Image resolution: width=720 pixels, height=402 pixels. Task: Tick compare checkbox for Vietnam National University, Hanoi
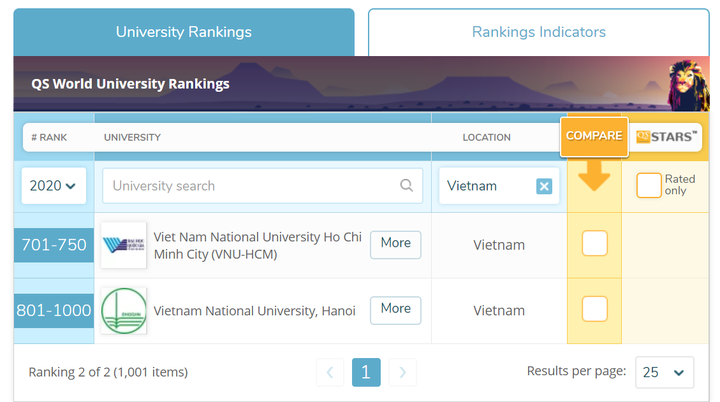pyautogui.click(x=595, y=309)
